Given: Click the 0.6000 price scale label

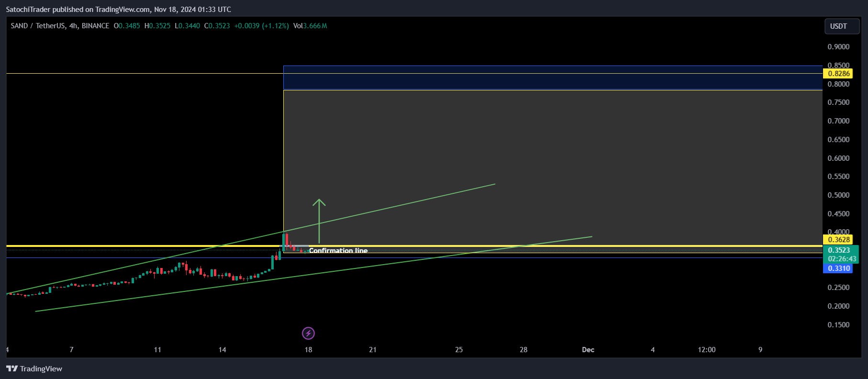Looking at the screenshot, I should click(838, 158).
